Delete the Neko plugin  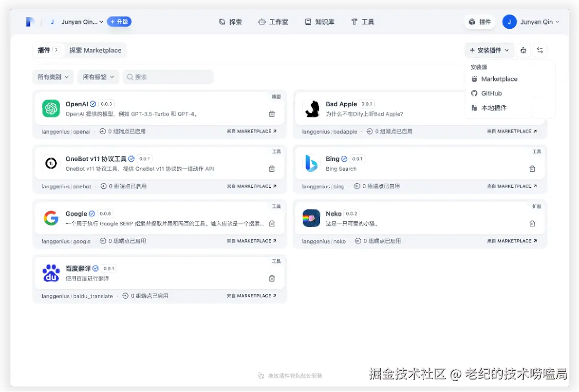click(x=532, y=223)
